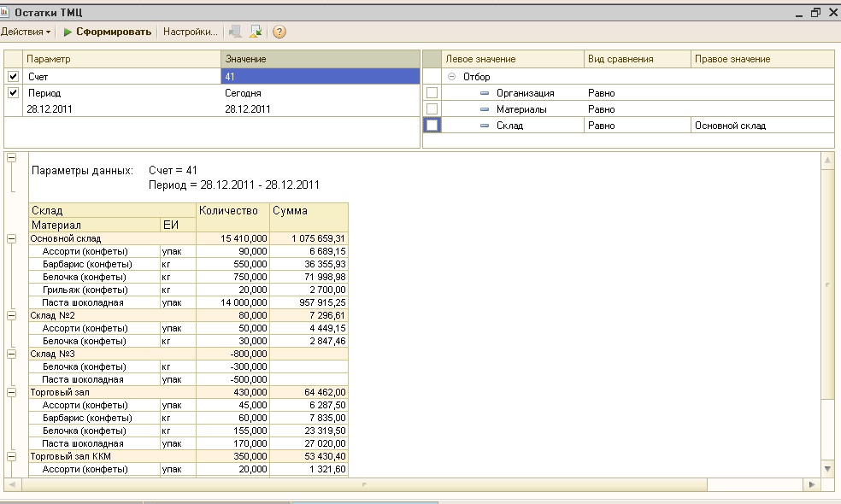The image size is (841, 504).
Task: Click the Количество report column header
Action: coord(232,218)
